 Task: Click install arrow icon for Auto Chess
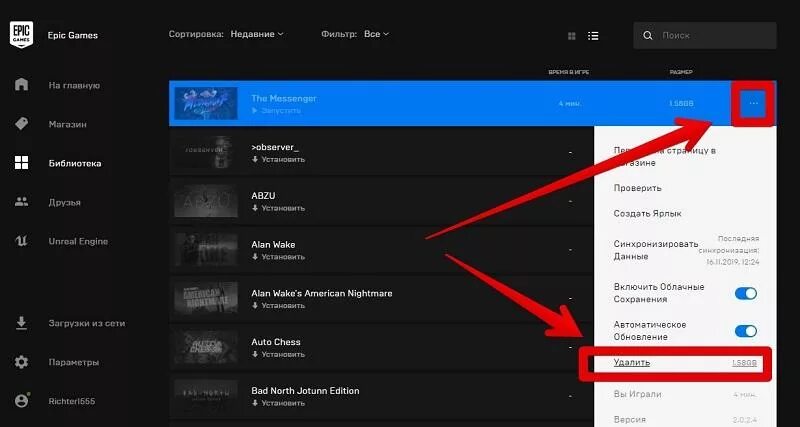click(x=255, y=354)
